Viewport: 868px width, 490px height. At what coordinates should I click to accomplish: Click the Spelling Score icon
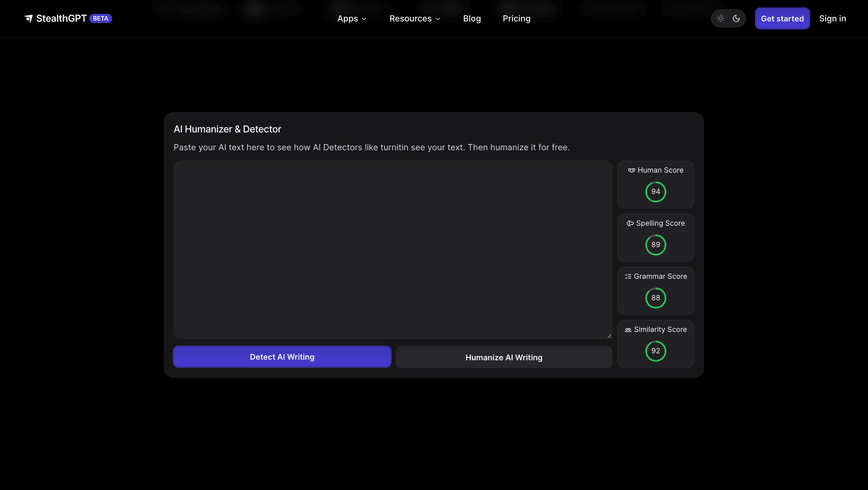(x=630, y=223)
